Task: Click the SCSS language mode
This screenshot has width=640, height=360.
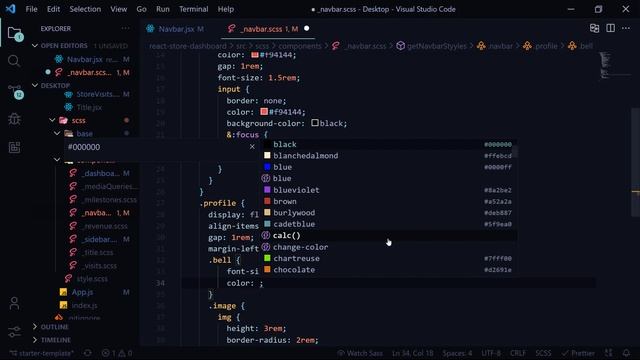Action: [x=543, y=353]
